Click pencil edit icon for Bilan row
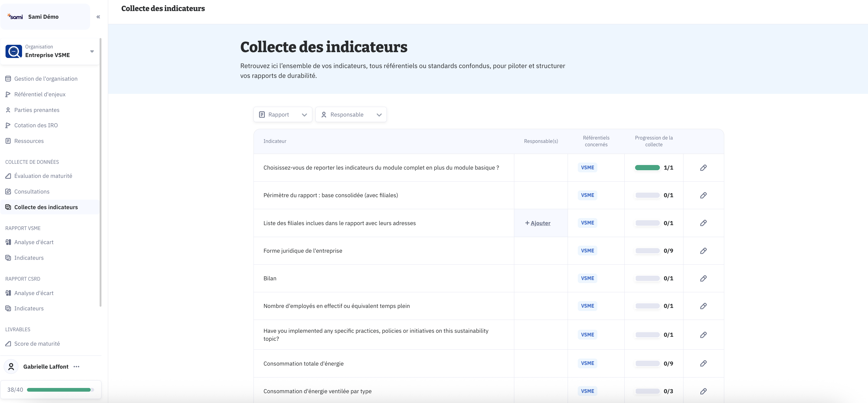This screenshot has width=868, height=403. [x=703, y=278]
